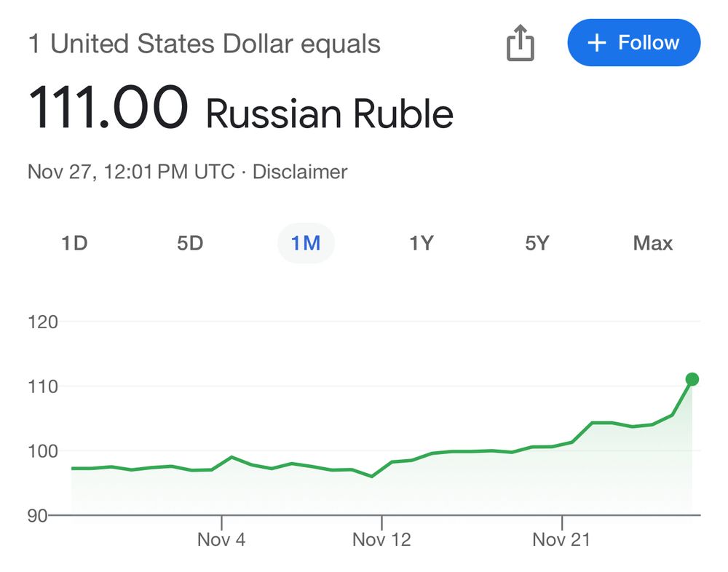Image resolution: width=728 pixels, height=572 pixels.
Task: Click '1 United States Dollar equals' heading
Action: 204,44
